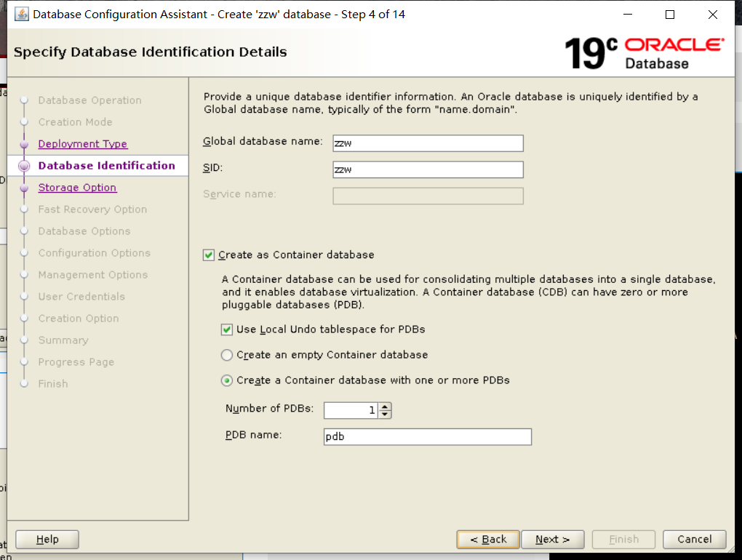
Task: Click the disabled Finish button
Action: point(623,539)
